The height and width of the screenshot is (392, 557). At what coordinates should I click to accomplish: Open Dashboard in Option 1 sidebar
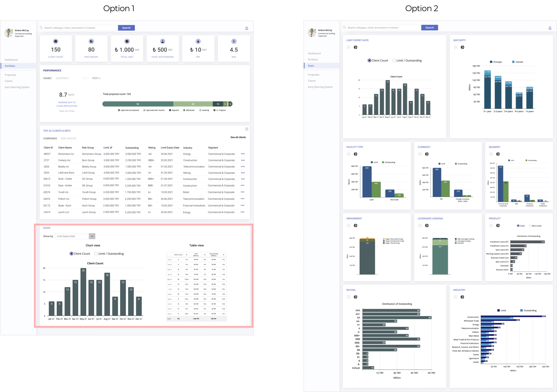pyautogui.click(x=11, y=60)
